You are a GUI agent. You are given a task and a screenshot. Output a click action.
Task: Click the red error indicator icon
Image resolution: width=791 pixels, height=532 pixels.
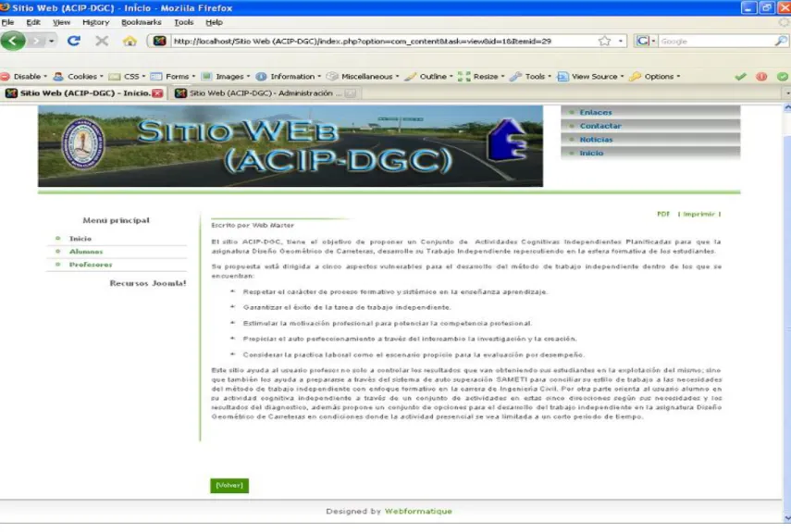point(761,77)
